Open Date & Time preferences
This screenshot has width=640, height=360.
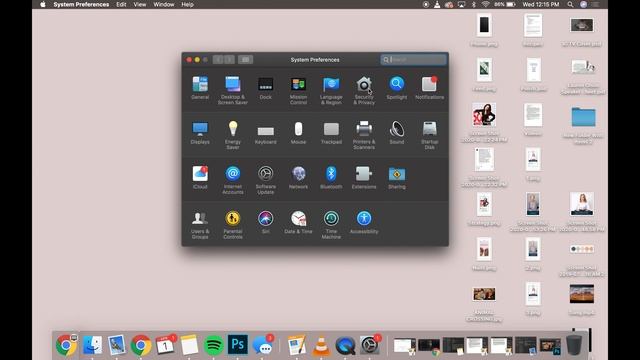pos(298,222)
